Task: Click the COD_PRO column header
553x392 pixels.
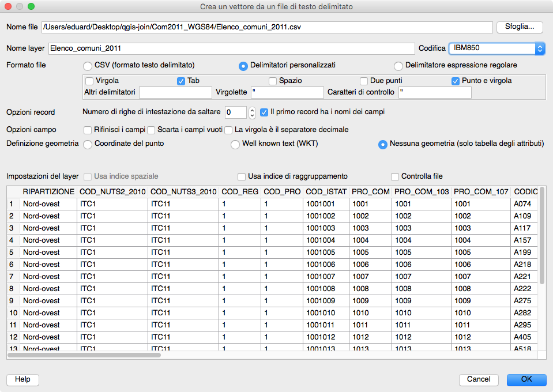Action: [282, 192]
